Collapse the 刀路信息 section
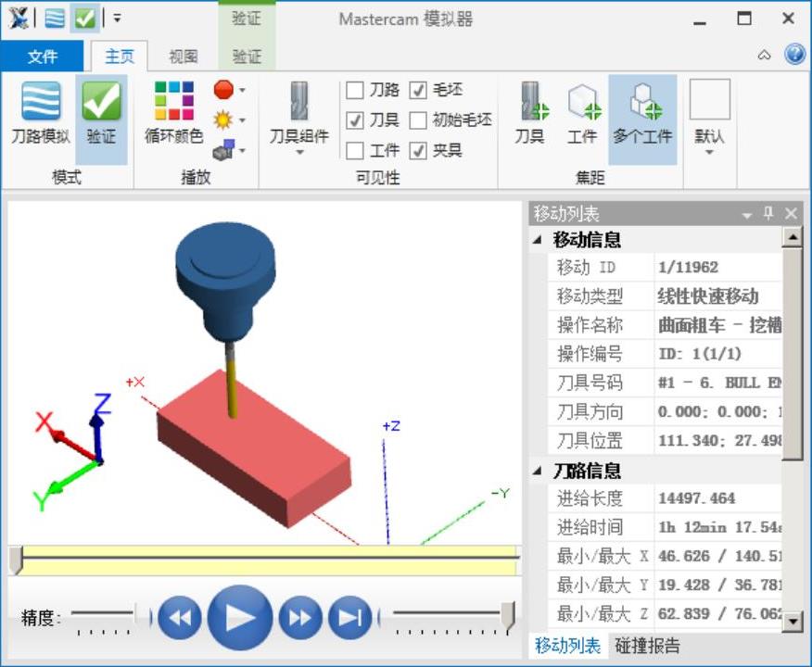Screen dimensions: 812x667 coord(538,471)
